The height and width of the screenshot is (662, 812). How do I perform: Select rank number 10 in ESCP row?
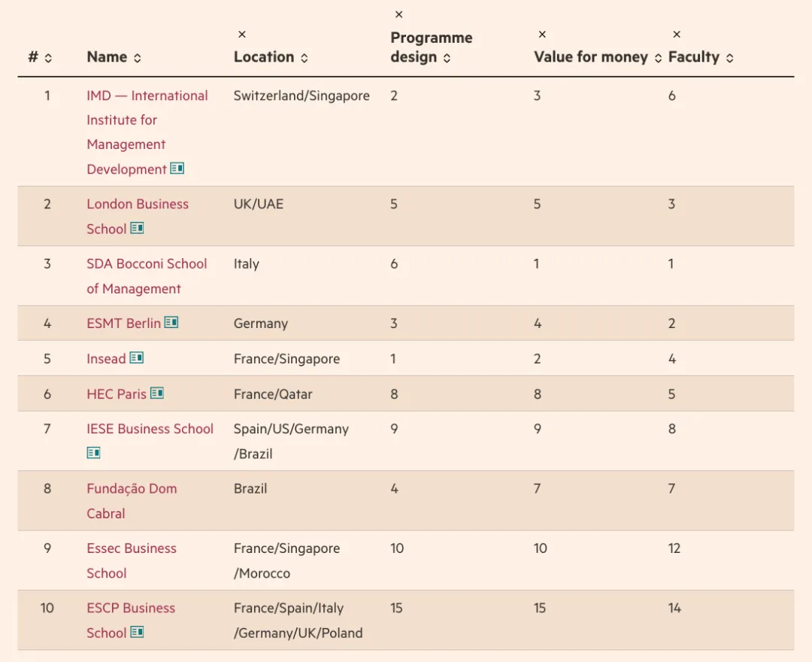click(47, 608)
